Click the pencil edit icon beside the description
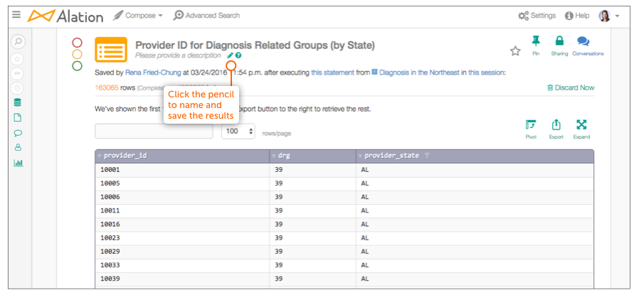The image size is (644, 300). point(230,55)
